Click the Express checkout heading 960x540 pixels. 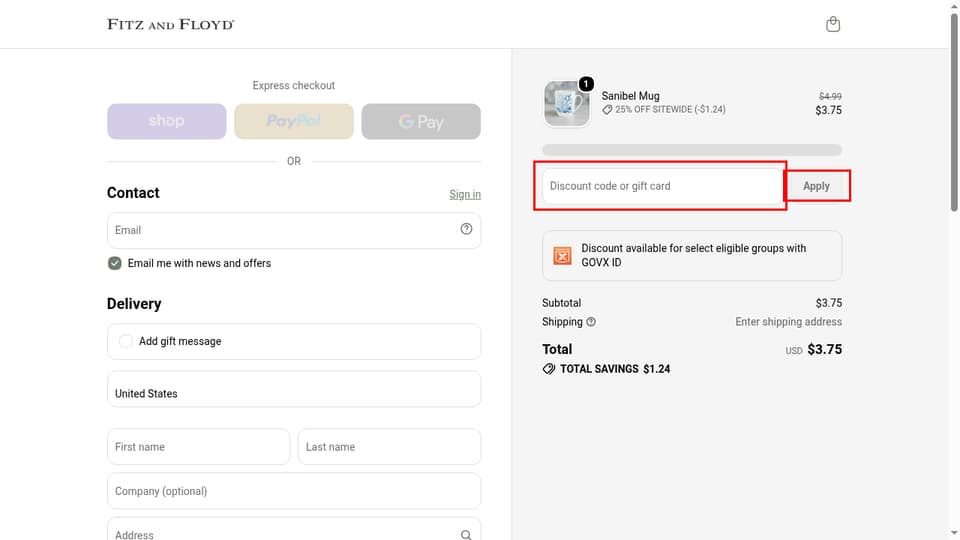coord(294,86)
